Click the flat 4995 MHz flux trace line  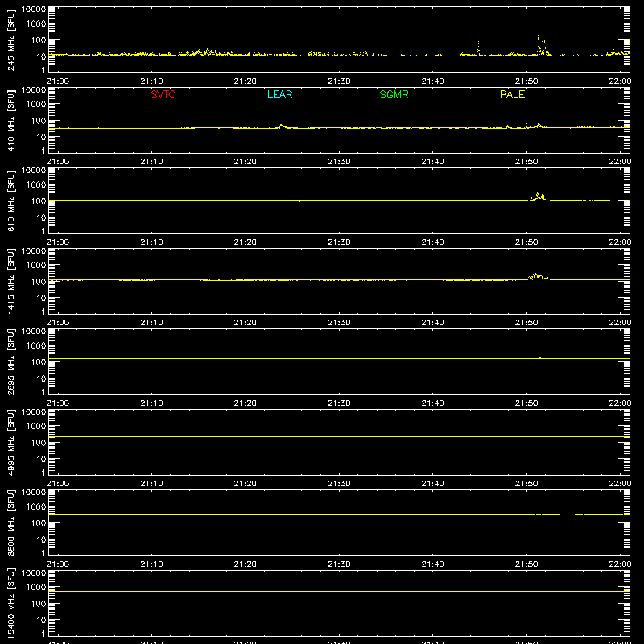click(x=339, y=437)
